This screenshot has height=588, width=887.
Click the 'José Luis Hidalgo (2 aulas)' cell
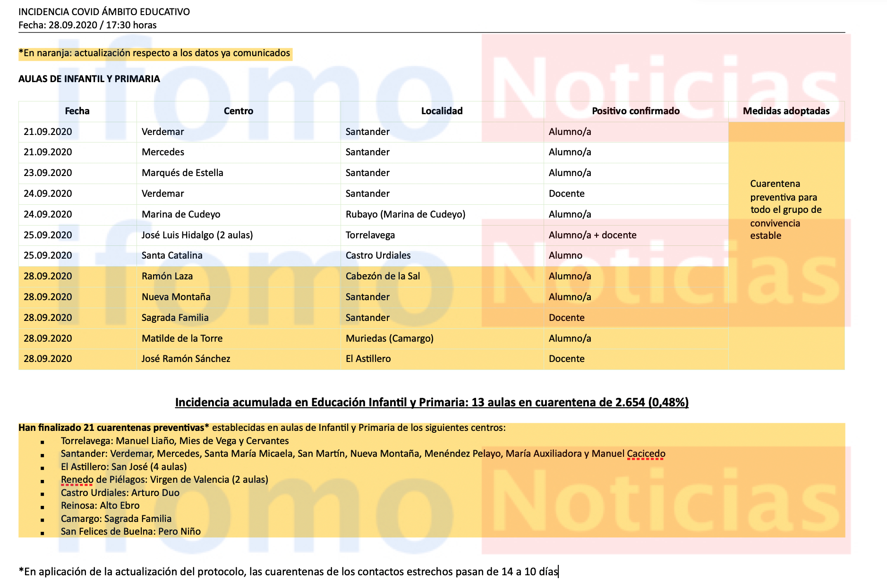pos(197,235)
